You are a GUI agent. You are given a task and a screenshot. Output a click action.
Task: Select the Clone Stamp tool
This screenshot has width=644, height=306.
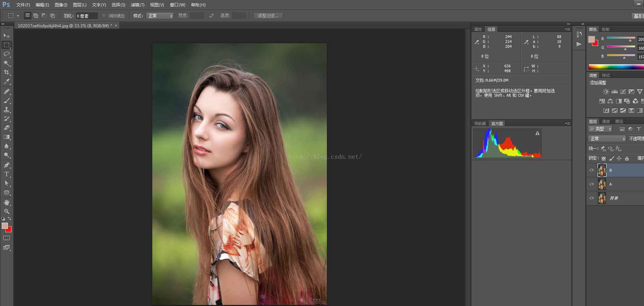(7, 110)
